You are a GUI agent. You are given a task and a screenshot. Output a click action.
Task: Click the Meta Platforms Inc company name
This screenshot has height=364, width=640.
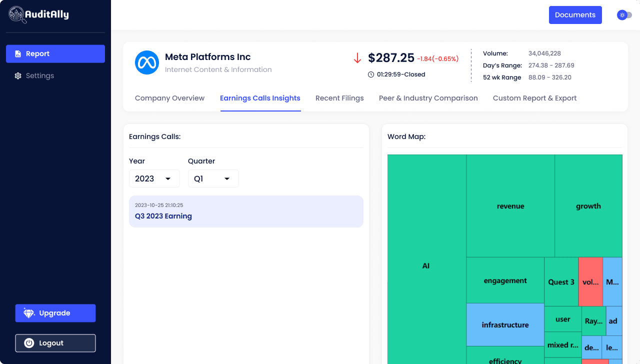tap(207, 57)
